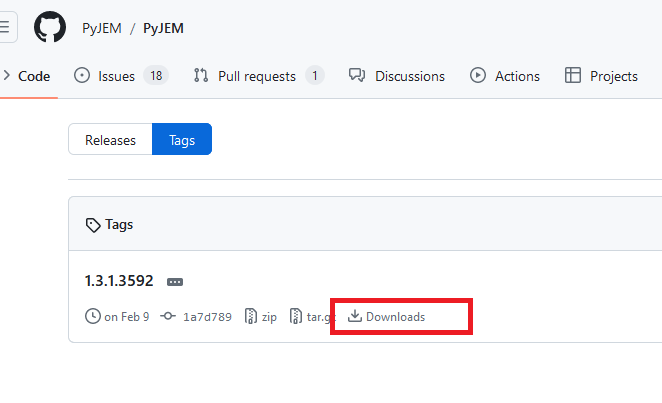Switch to the Code tab
Image resolution: width=662 pixels, height=403 pixels.
(x=27, y=76)
